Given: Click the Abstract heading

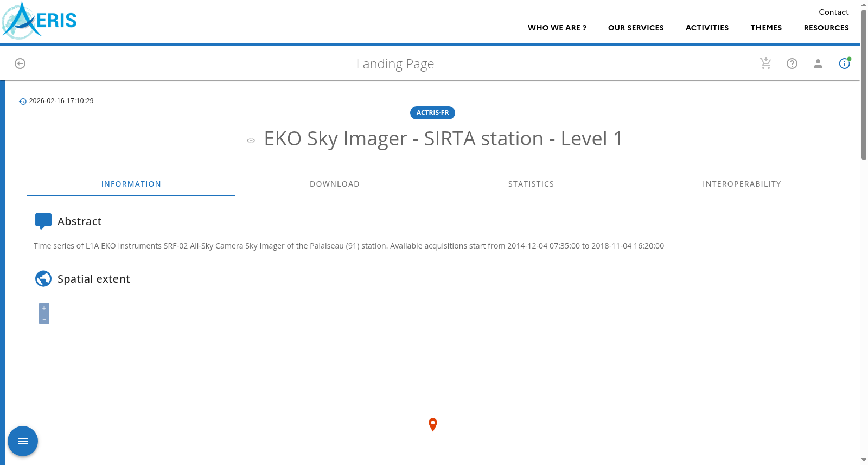Looking at the screenshot, I should (x=79, y=221).
